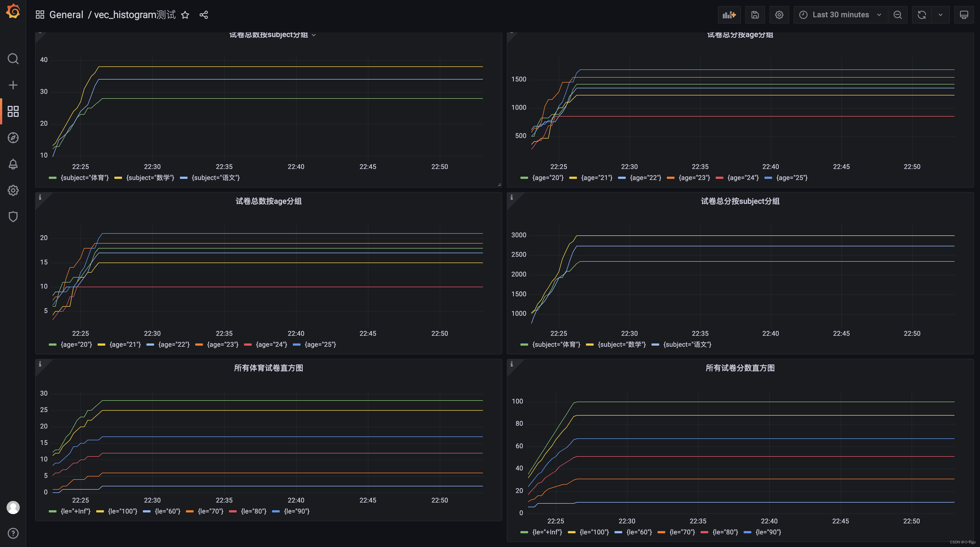Click {age="24"} red color swatch in 试卷总数按age分组
Viewport: 980px width, 547px height.
248,345
